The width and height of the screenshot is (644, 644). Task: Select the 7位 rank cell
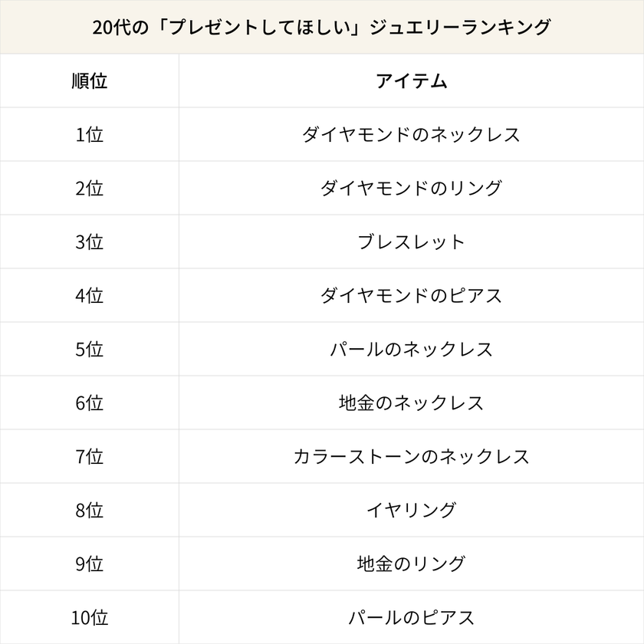point(89,457)
